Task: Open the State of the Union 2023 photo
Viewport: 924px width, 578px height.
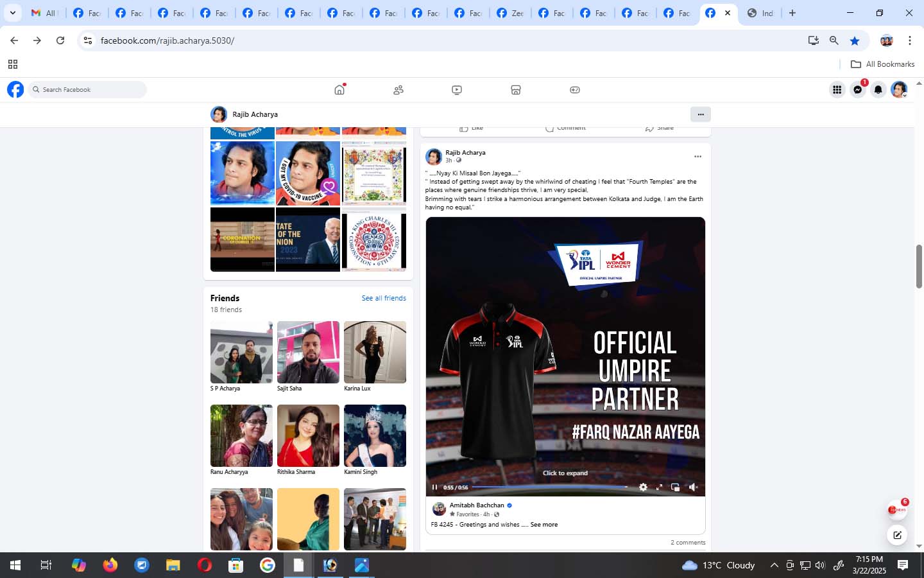Action: coord(308,240)
